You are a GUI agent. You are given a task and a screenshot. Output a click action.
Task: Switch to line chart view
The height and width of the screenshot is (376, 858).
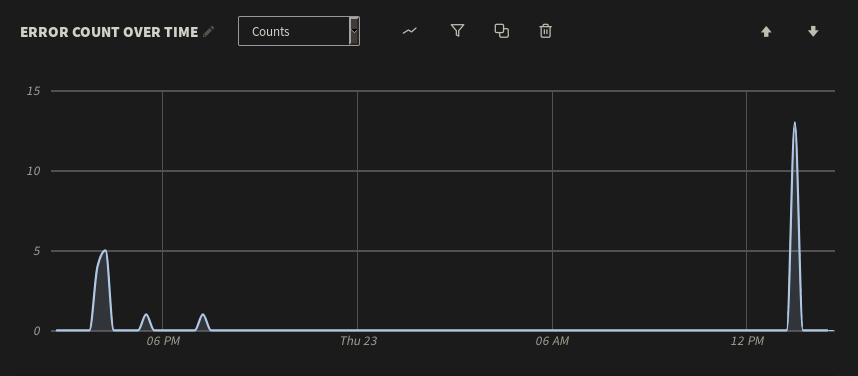pos(409,31)
